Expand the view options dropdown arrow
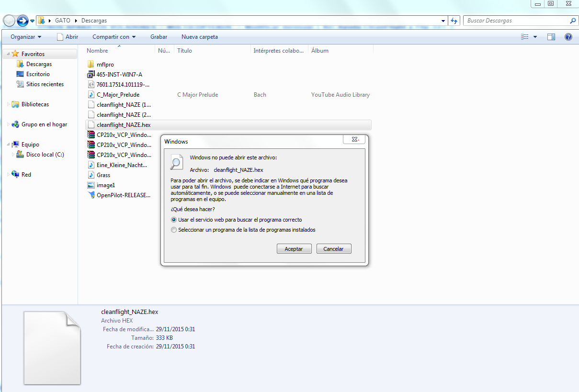The width and height of the screenshot is (579, 392). (x=535, y=37)
